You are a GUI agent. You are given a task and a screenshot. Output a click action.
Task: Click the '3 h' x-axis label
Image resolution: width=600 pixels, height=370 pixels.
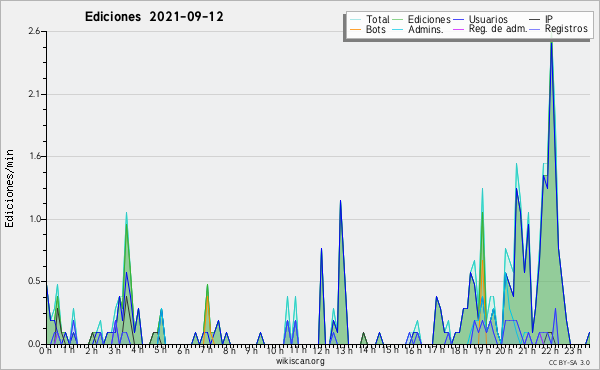click(114, 351)
